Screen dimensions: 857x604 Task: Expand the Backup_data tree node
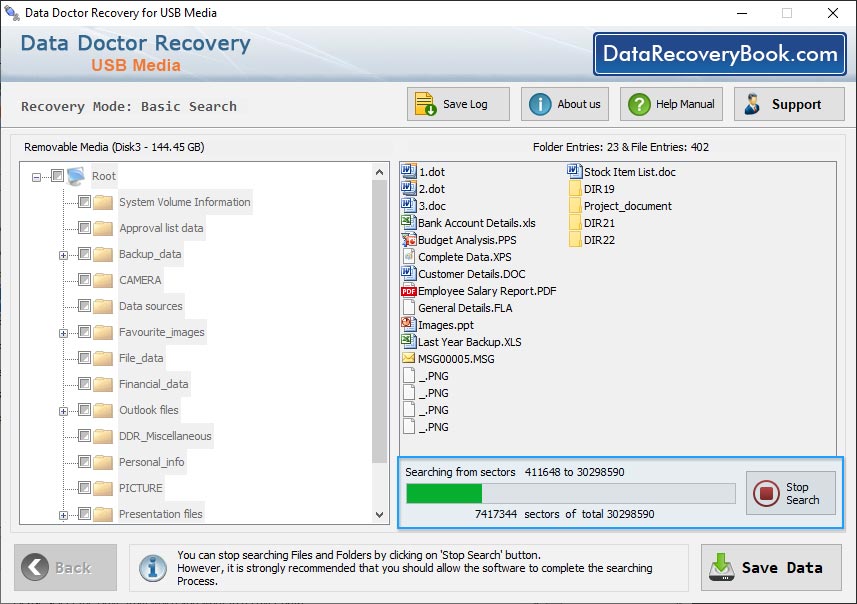(x=62, y=254)
